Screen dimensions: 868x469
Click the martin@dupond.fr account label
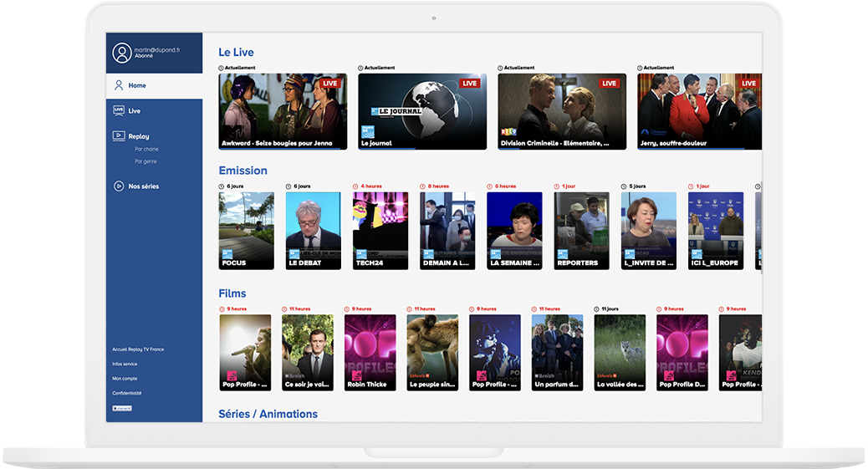156,50
